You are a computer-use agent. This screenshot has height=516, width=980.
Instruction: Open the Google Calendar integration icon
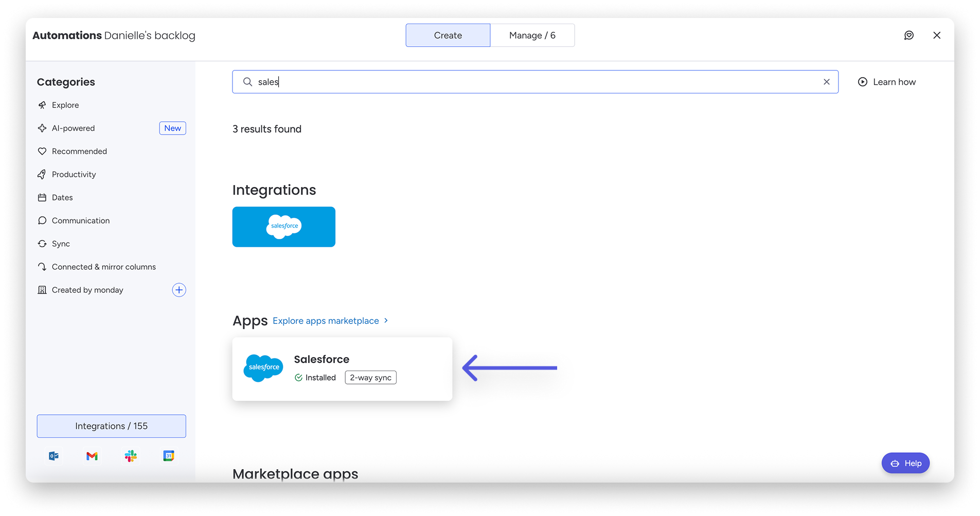(169, 456)
